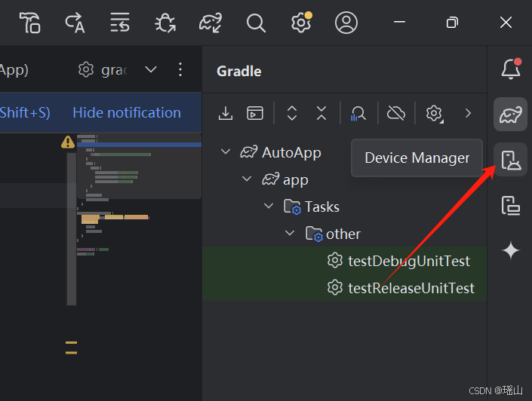This screenshot has height=401, width=532.
Task: Collapse the AutoApp root node
Action: [x=226, y=152]
